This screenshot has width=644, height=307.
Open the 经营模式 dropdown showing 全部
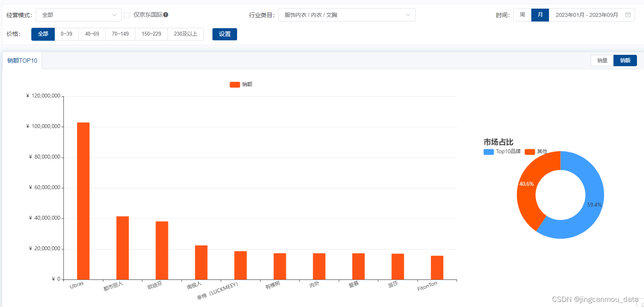79,15
